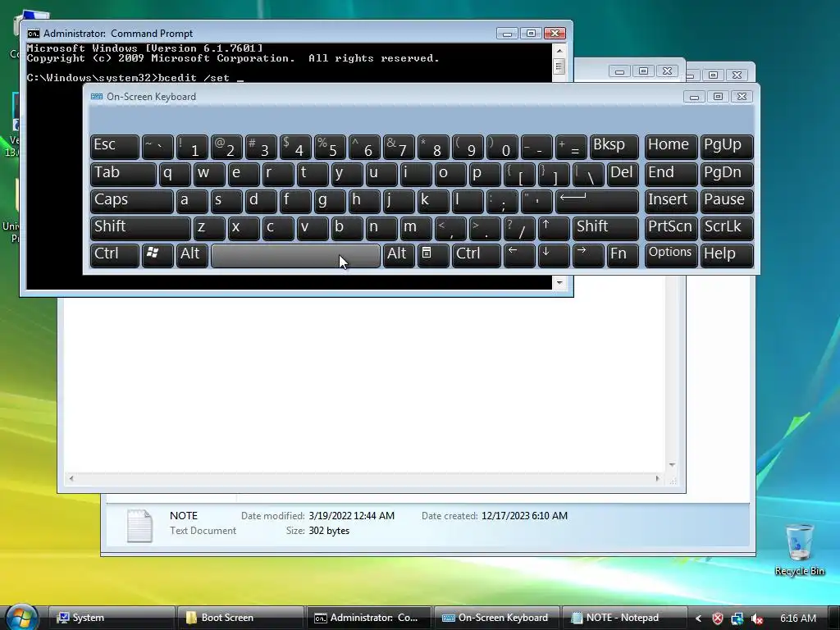Click the Esc key on On-Screen Keyboard
The width and height of the screenshot is (840, 630).
pos(115,147)
